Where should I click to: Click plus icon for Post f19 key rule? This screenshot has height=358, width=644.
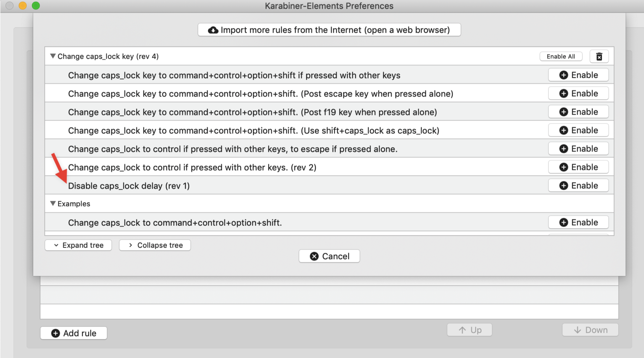click(563, 112)
